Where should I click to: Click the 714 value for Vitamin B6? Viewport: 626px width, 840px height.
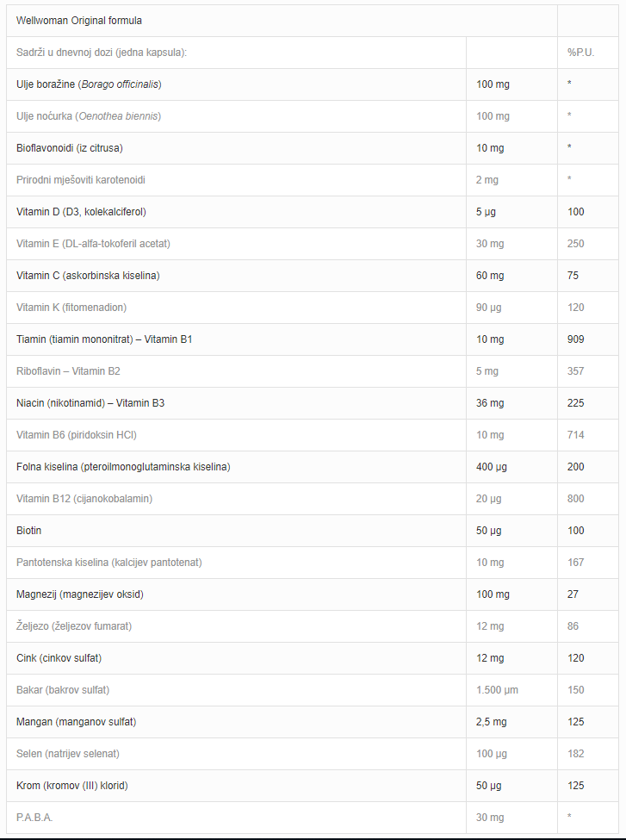point(576,435)
